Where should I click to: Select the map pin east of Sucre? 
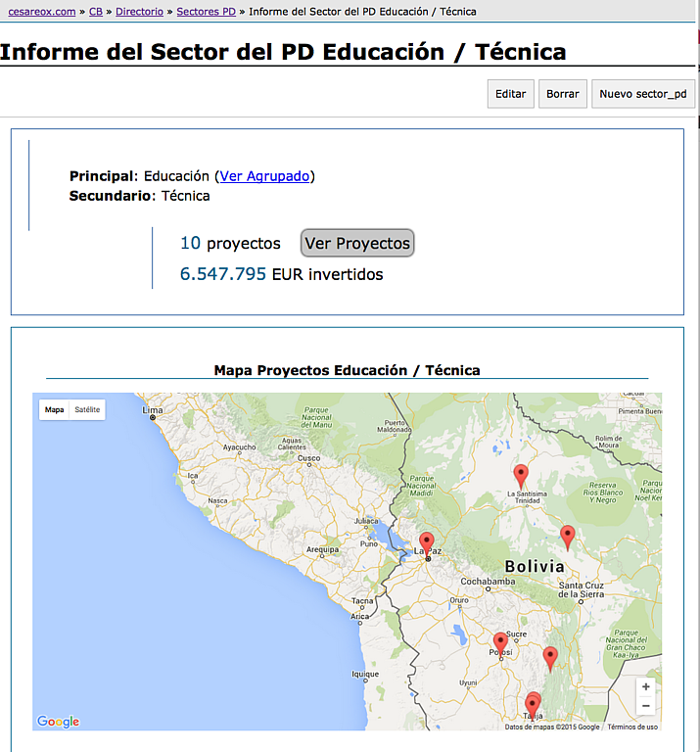pyautogui.click(x=550, y=657)
